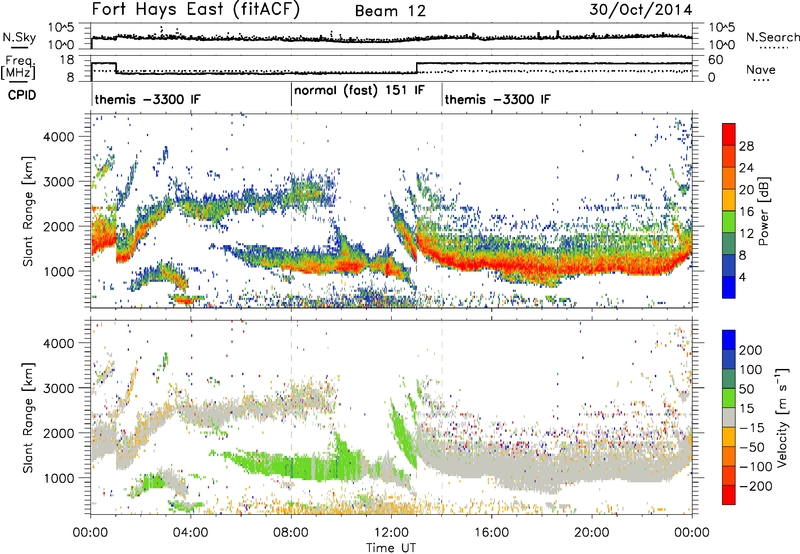The height and width of the screenshot is (554, 800).
Task: Pick the blue 4–8 dB Power swatch
Action: (729, 266)
